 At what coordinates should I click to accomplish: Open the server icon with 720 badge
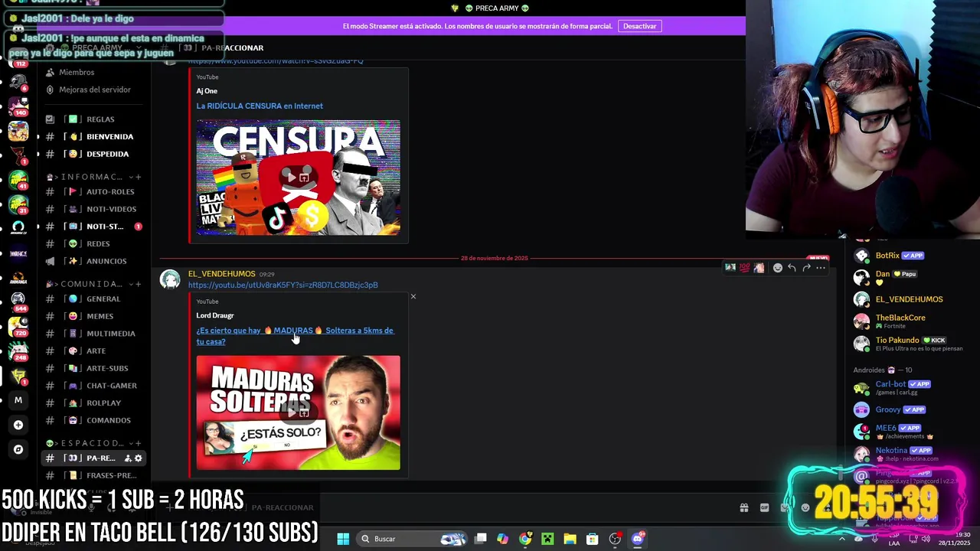18,326
